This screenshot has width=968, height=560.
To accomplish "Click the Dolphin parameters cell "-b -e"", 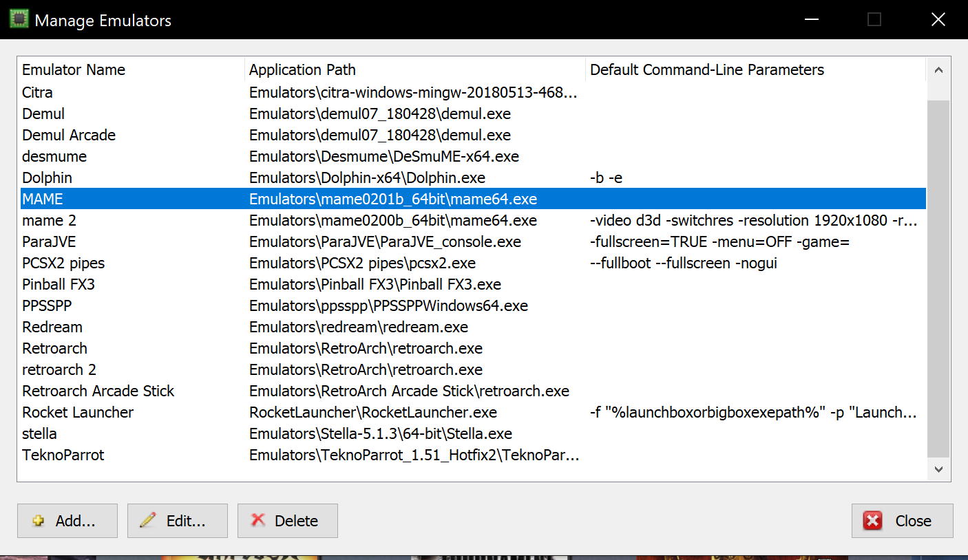I will click(607, 177).
